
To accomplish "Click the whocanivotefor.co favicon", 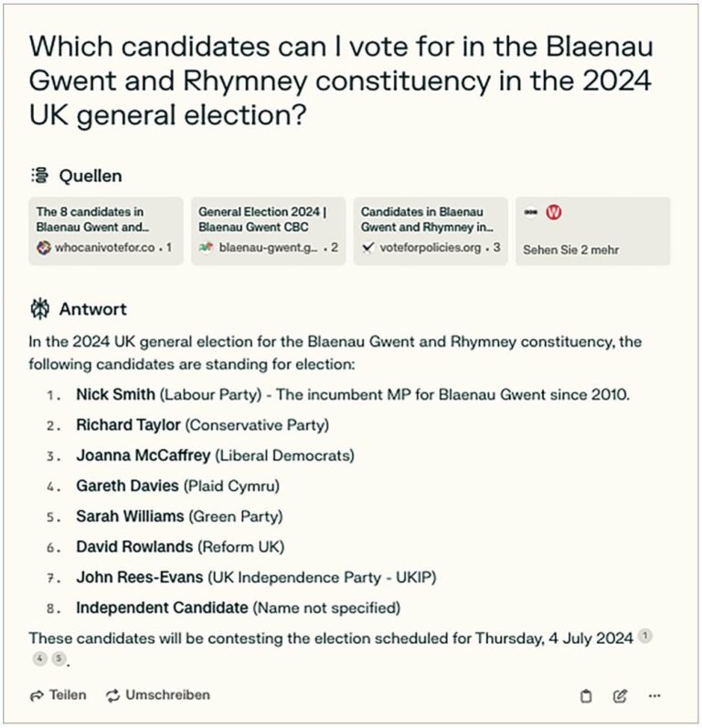I will tap(44, 248).
